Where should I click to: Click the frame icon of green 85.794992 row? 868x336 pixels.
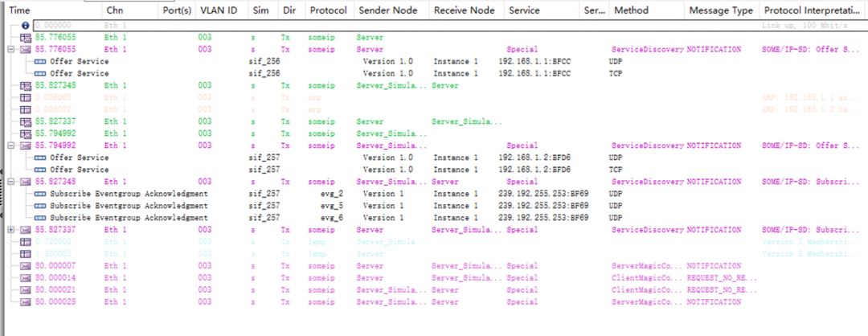click(x=26, y=134)
